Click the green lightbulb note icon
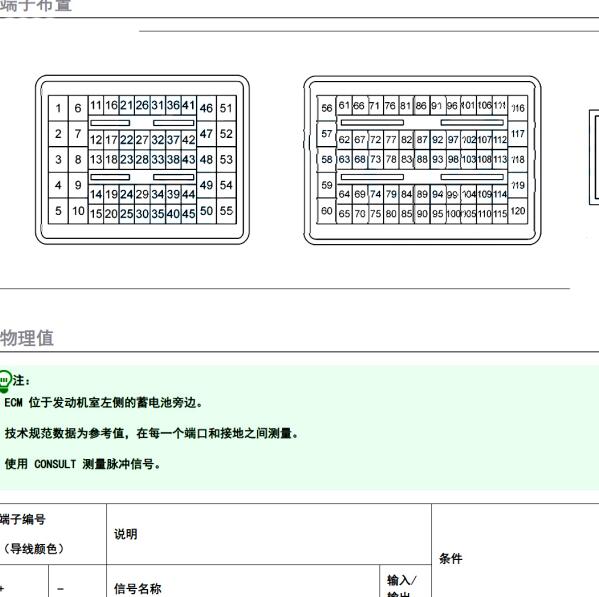The image size is (599, 597). (x=5, y=381)
